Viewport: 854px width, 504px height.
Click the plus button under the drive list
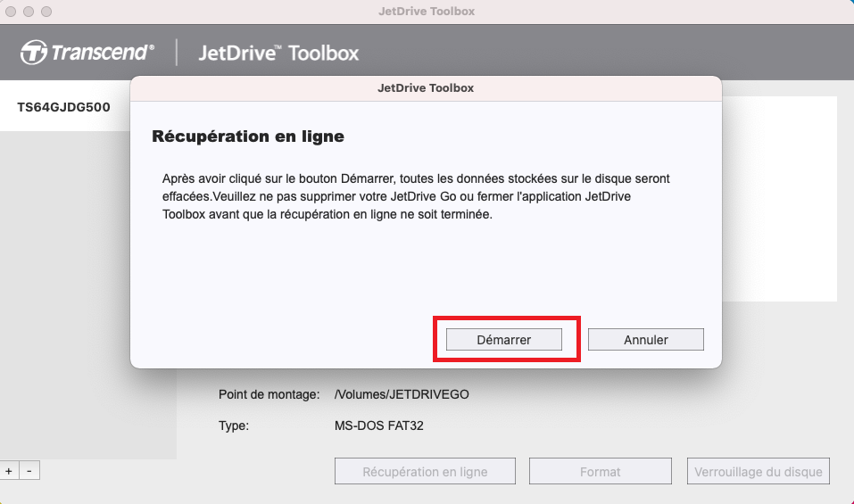coord(9,471)
